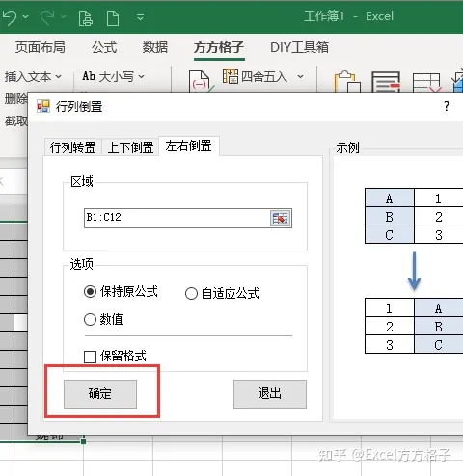Click the clipboard paste icon in ribbon
This screenshot has height=476, width=463.
347,82
